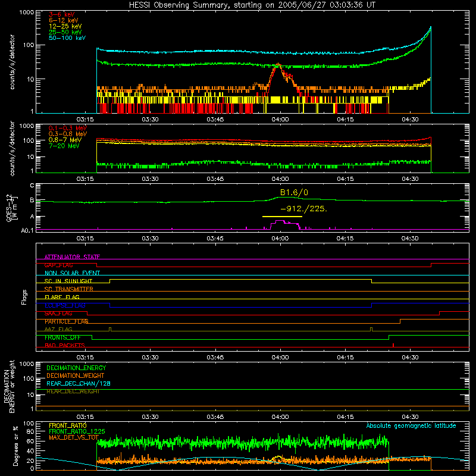Select the 25-50 keV legend label
476x476 pixels.
(x=65, y=32)
